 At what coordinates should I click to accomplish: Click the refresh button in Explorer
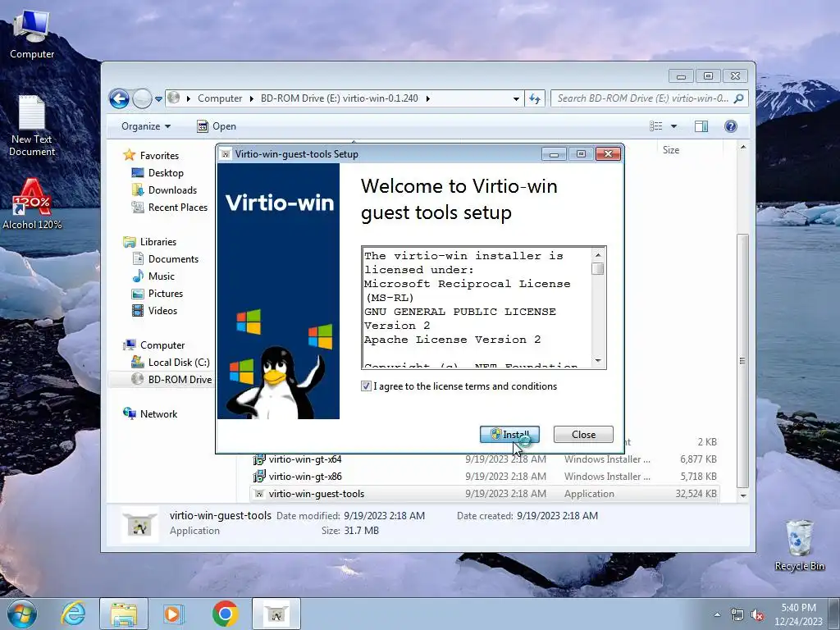pyautogui.click(x=535, y=98)
